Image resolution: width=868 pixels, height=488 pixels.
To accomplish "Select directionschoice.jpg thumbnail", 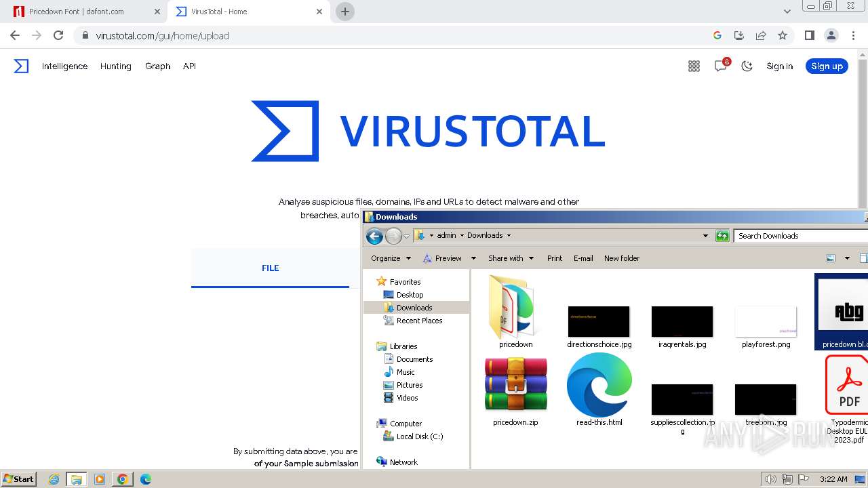I will (x=599, y=327).
